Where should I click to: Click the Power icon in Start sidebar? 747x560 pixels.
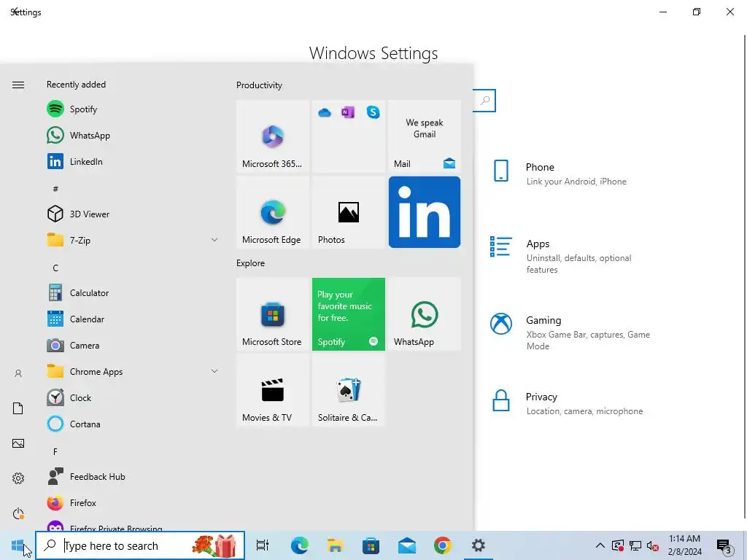(x=18, y=513)
